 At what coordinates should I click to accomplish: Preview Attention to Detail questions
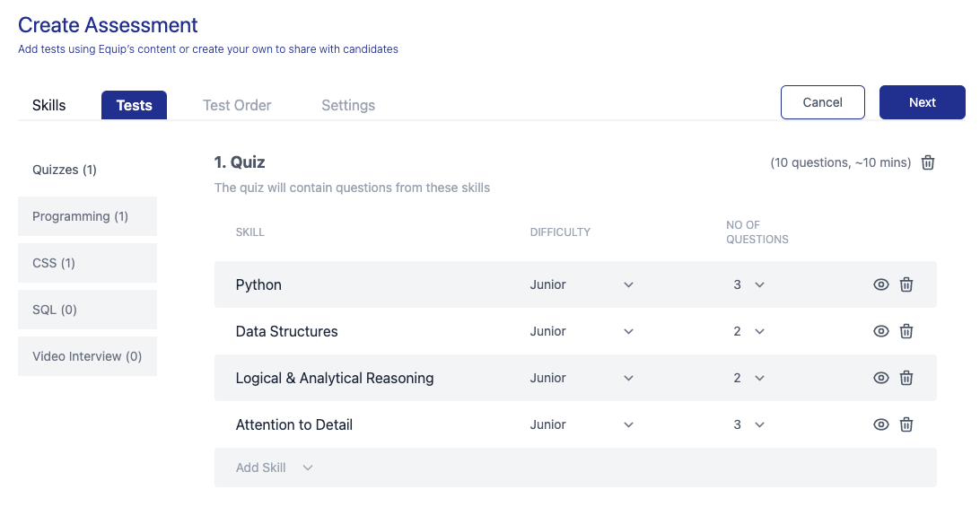881,424
